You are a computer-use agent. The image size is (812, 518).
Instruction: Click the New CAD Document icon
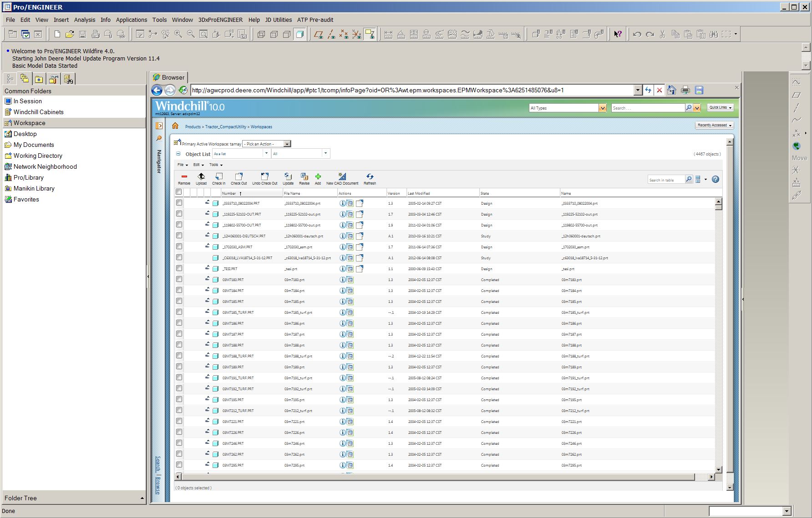pyautogui.click(x=342, y=176)
